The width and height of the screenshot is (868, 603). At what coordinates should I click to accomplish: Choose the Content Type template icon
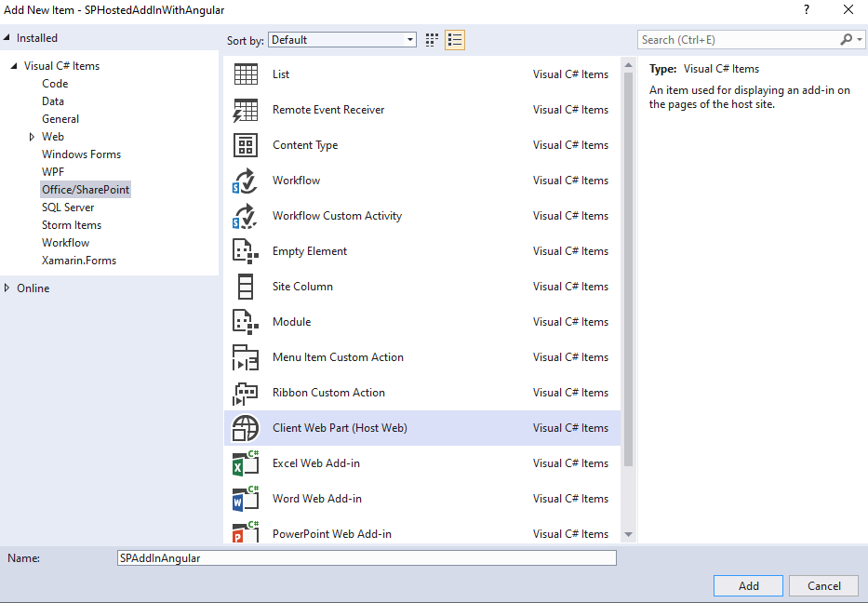click(x=246, y=145)
